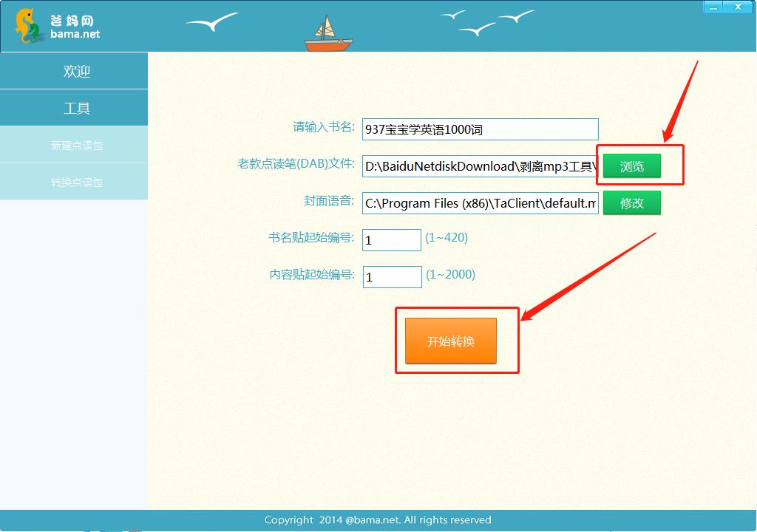
Task: Click the book name input showing 937宝宝学英语1000词
Action: pyautogui.click(x=479, y=129)
